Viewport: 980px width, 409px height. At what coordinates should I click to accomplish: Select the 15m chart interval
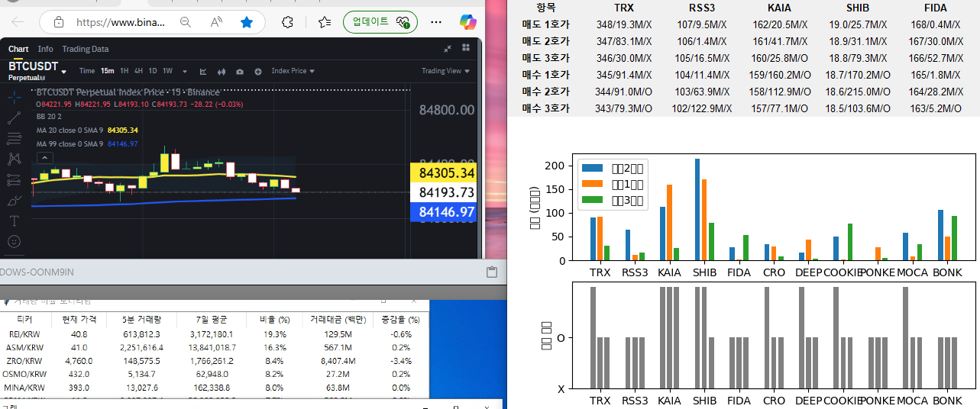(108, 71)
